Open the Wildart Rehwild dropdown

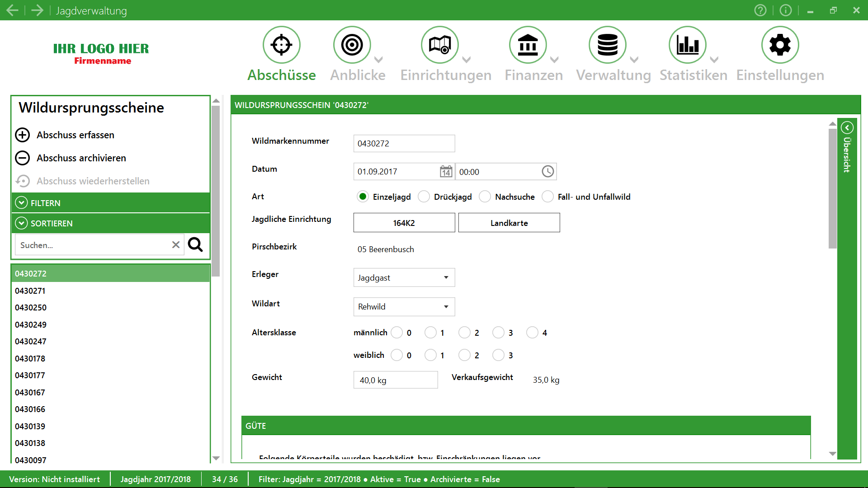404,306
